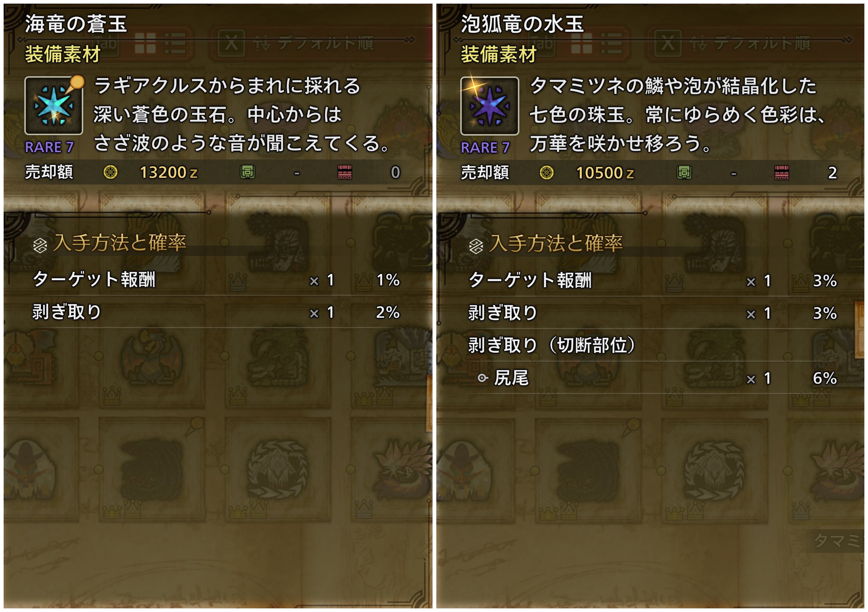The image size is (868, 612).
Task: Click the 泡狐竜の水玉 purple jewel item icon
Action: [x=490, y=106]
